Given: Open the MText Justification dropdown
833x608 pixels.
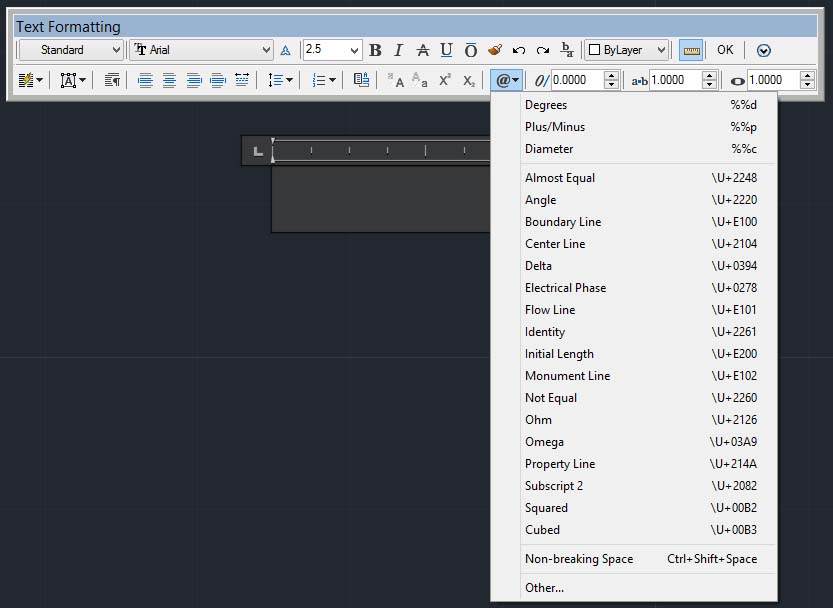Looking at the screenshot, I should point(73,80).
